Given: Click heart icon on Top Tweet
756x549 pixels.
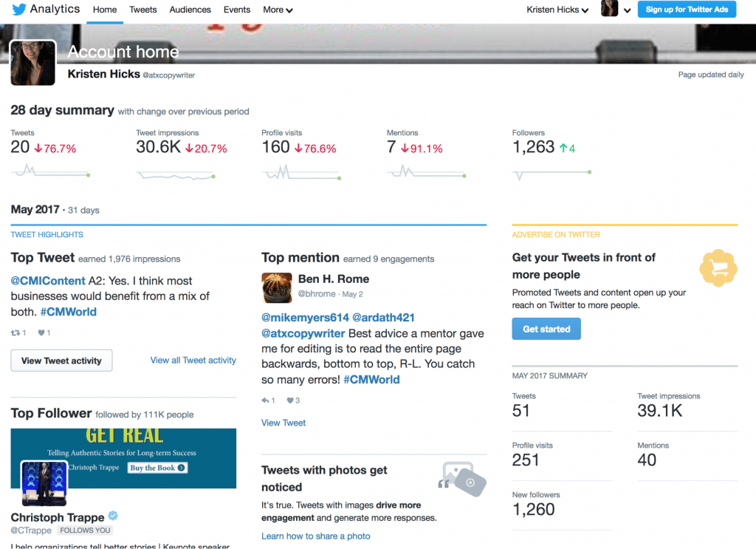Looking at the screenshot, I should coord(41,333).
